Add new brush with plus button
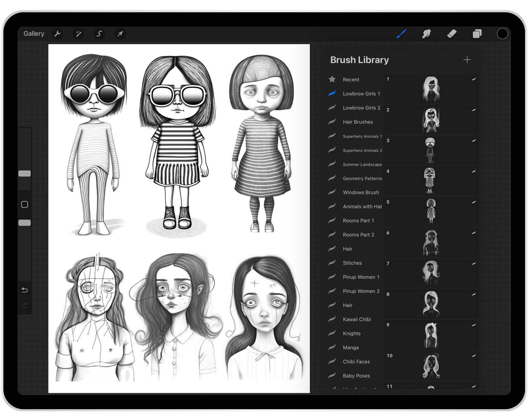Viewport: 529px width, 420px height. point(467,60)
